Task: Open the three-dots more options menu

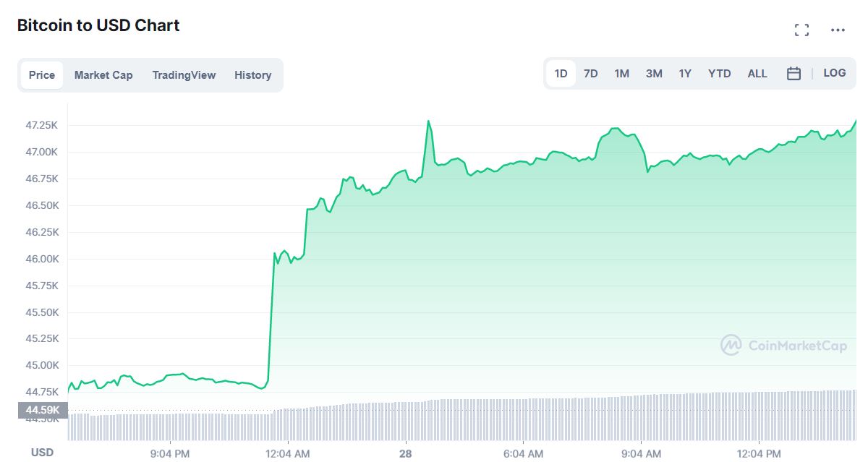Action: [x=838, y=30]
